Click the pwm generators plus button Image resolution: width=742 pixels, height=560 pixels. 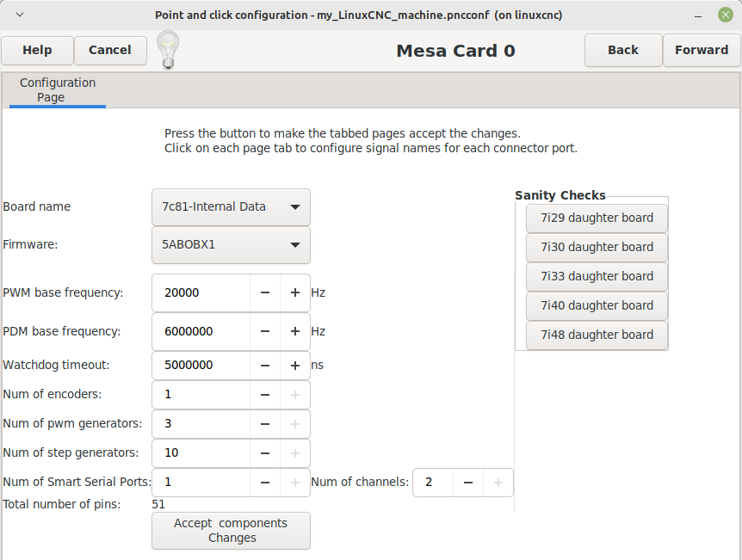pyautogui.click(x=294, y=424)
